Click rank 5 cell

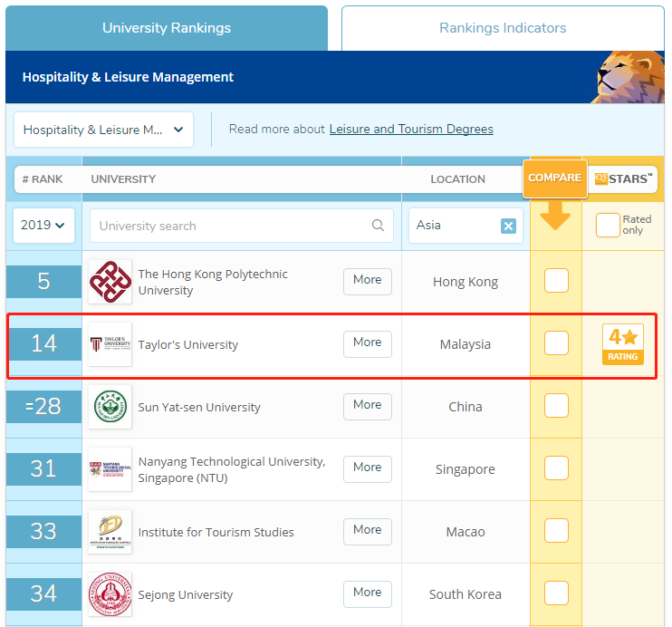coord(43,282)
